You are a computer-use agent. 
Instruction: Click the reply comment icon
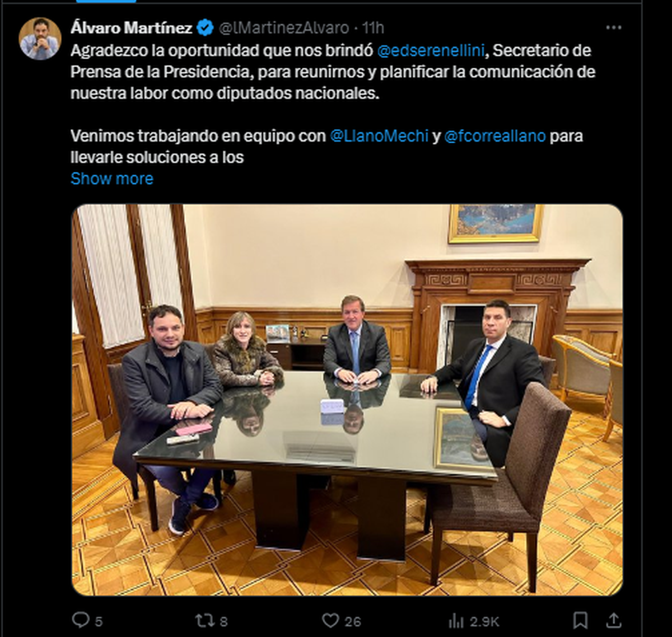[81, 620]
